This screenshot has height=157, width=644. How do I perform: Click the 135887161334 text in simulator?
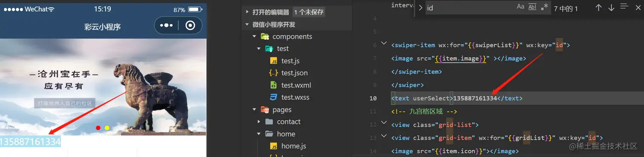click(x=30, y=142)
